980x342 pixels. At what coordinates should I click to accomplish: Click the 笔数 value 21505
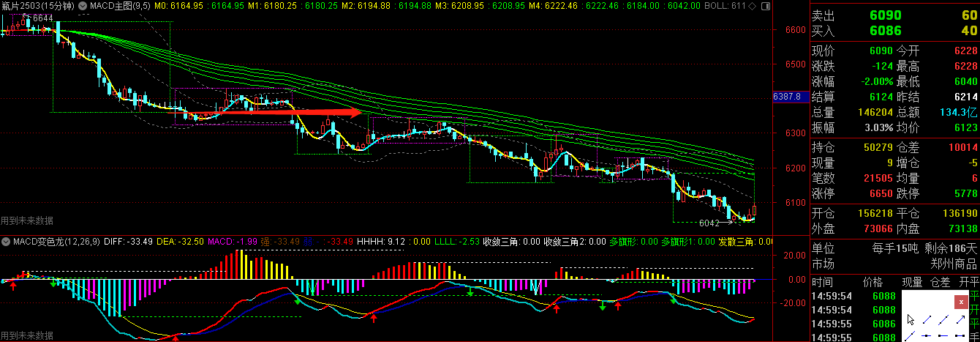(x=879, y=178)
